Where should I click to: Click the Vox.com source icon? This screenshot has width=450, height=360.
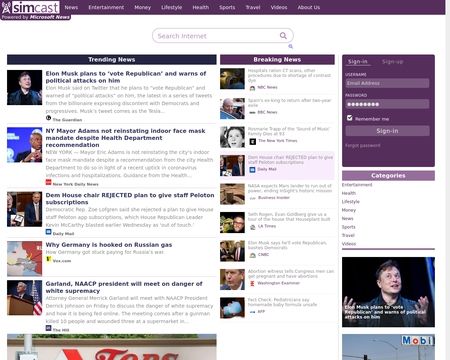click(x=49, y=259)
